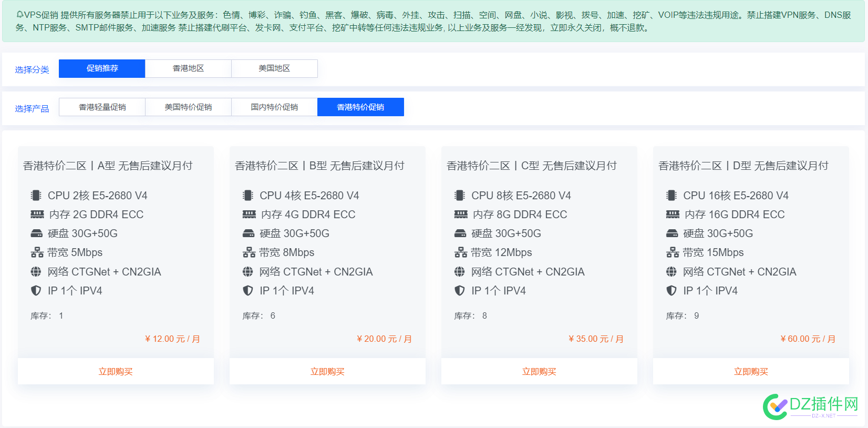
Task: Click memory icon in B型 card
Action: pos(249,215)
